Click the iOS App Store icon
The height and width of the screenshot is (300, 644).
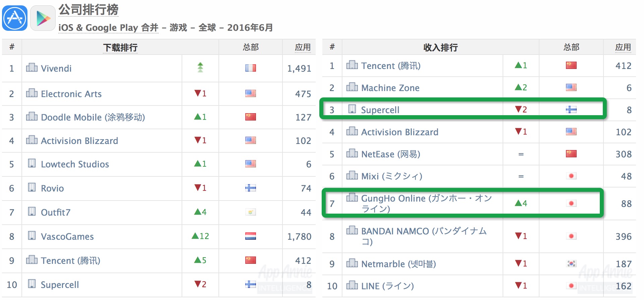(x=15, y=18)
